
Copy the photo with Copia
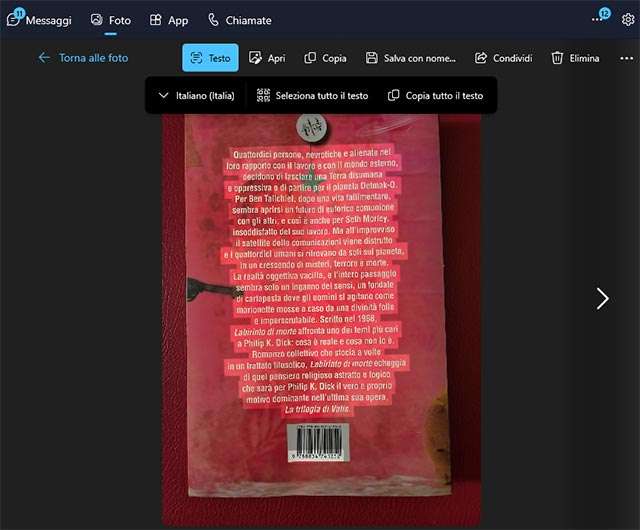coord(325,58)
